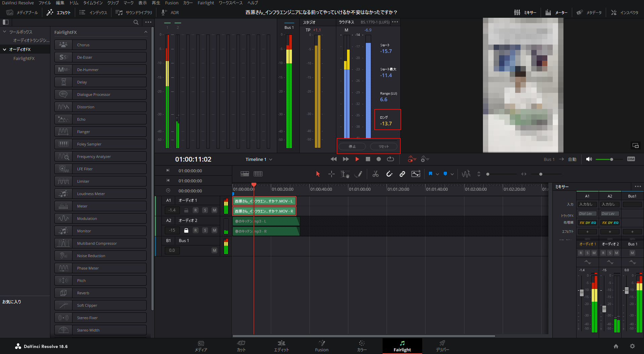Open the A2 mixer input dropdown
Image resolution: width=644 pixels, height=354 pixels.
[610, 204]
